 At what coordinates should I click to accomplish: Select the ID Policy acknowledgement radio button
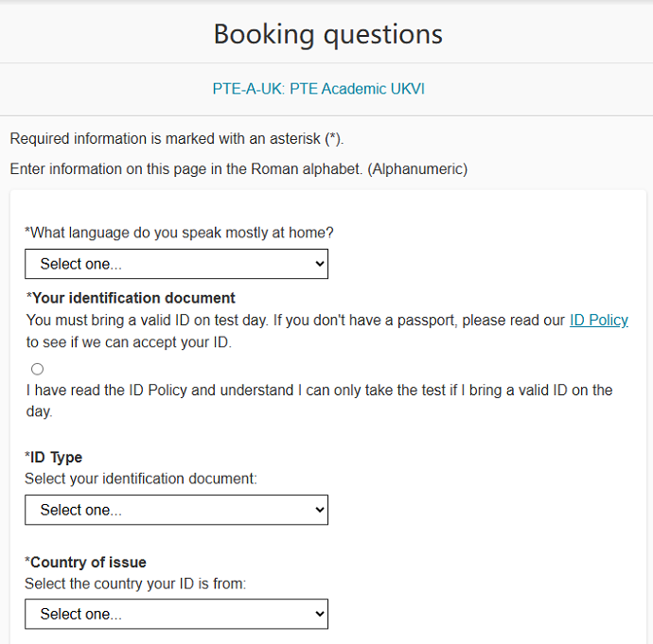[x=37, y=369]
